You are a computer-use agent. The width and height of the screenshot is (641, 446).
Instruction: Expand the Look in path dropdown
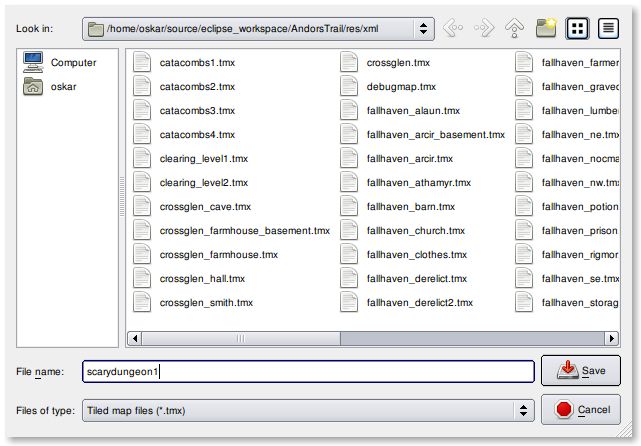425,29
